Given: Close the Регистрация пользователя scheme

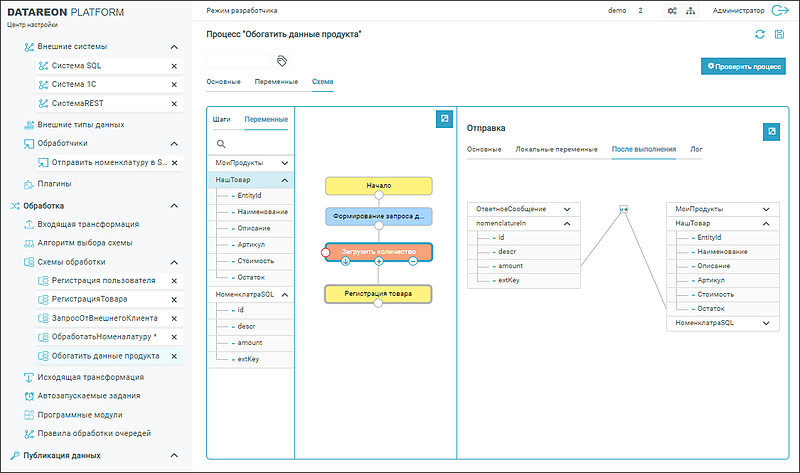Looking at the screenshot, I should click(174, 281).
